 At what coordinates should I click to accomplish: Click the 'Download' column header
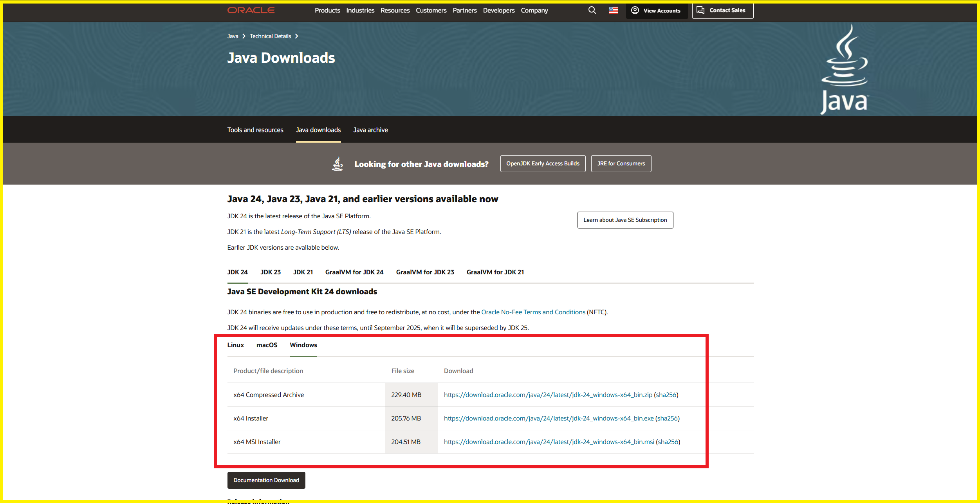[x=458, y=371]
